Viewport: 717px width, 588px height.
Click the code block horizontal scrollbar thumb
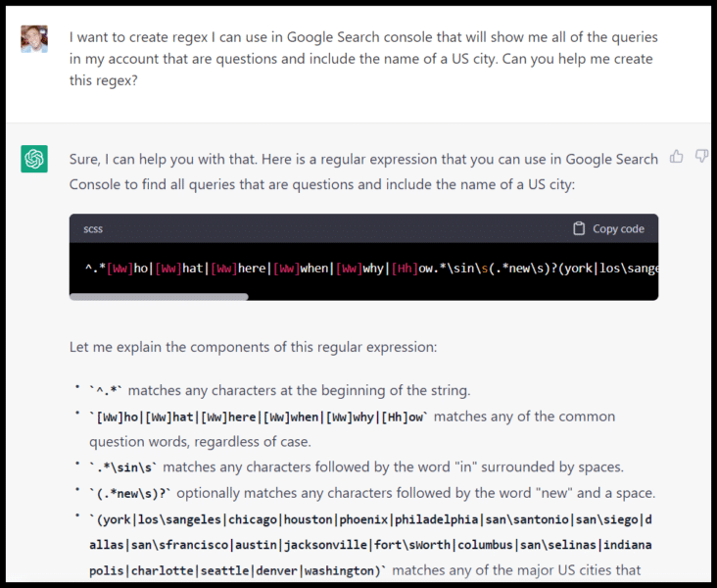159,296
